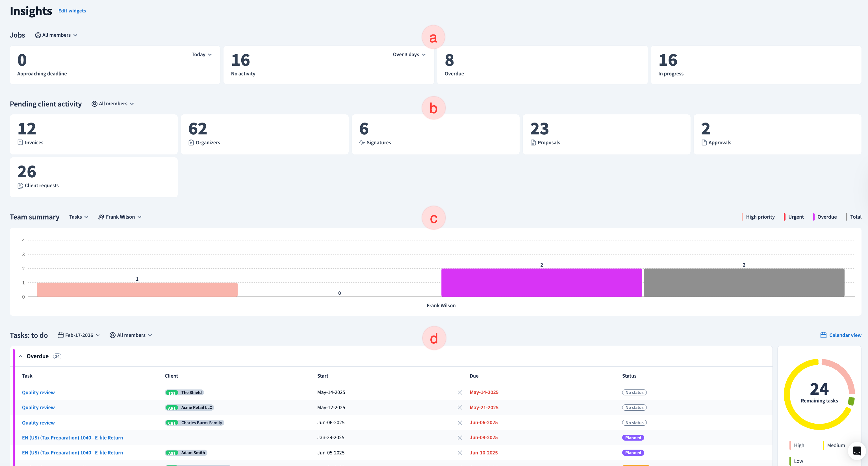Click the Signatures pen icon
The height and width of the screenshot is (466, 868).
(362, 142)
